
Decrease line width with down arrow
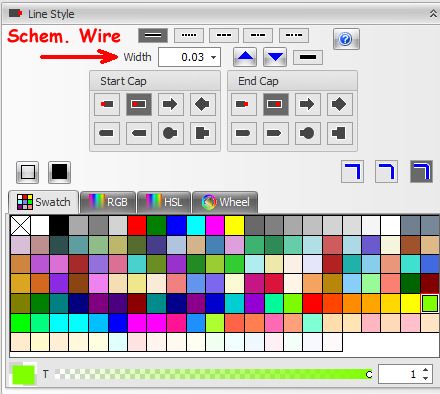click(x=275, y=57)
